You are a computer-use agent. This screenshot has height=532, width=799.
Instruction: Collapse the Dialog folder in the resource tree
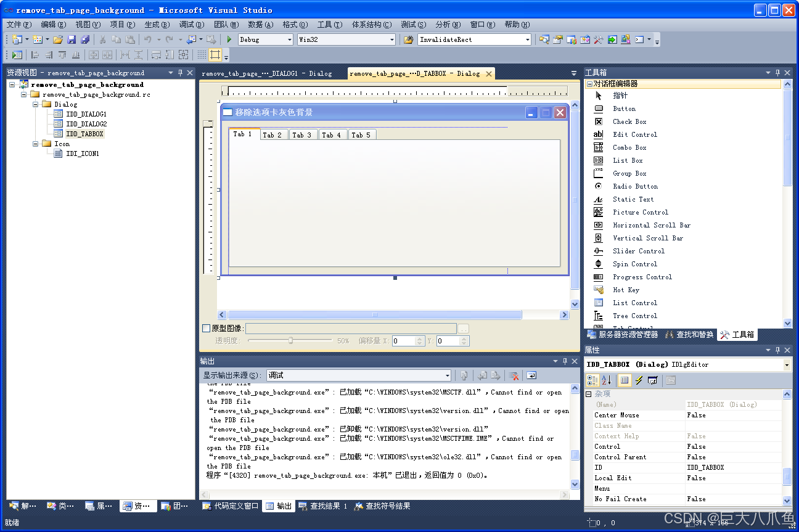35,104
